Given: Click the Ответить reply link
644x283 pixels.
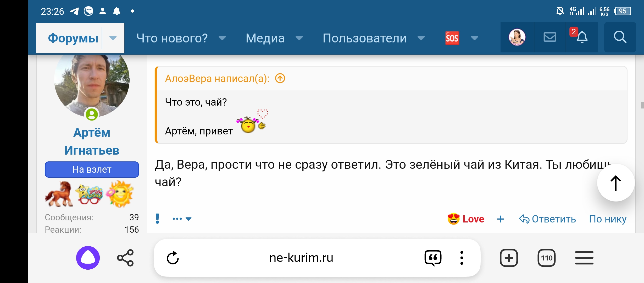Looking at the screenshot, I should point(548,219).
